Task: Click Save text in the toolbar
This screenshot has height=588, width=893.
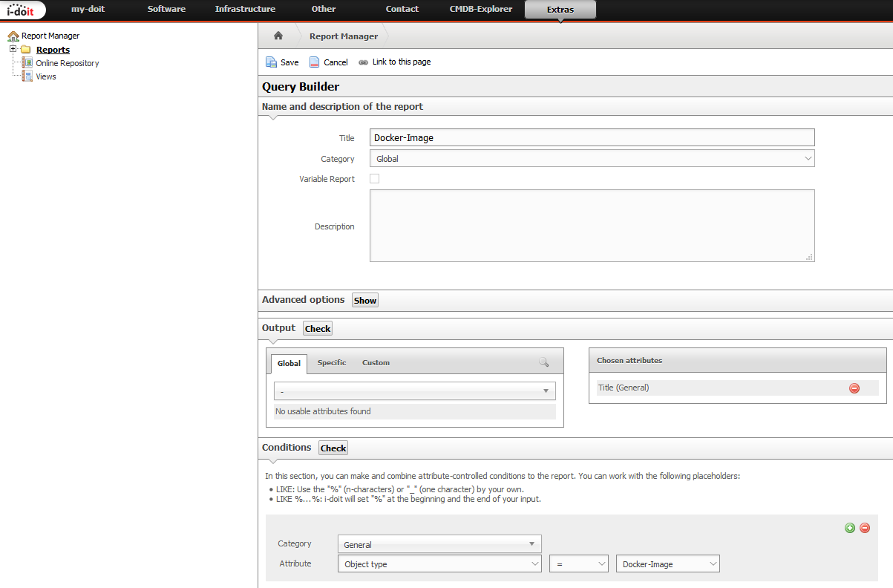Action: click(290, 62)
